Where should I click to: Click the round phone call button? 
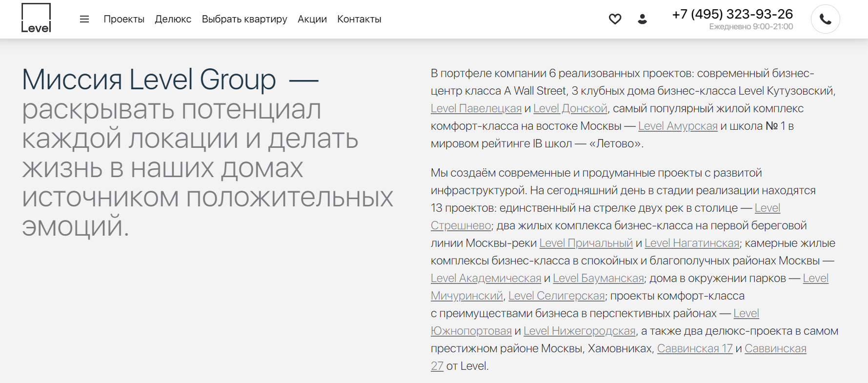[825, 19]
